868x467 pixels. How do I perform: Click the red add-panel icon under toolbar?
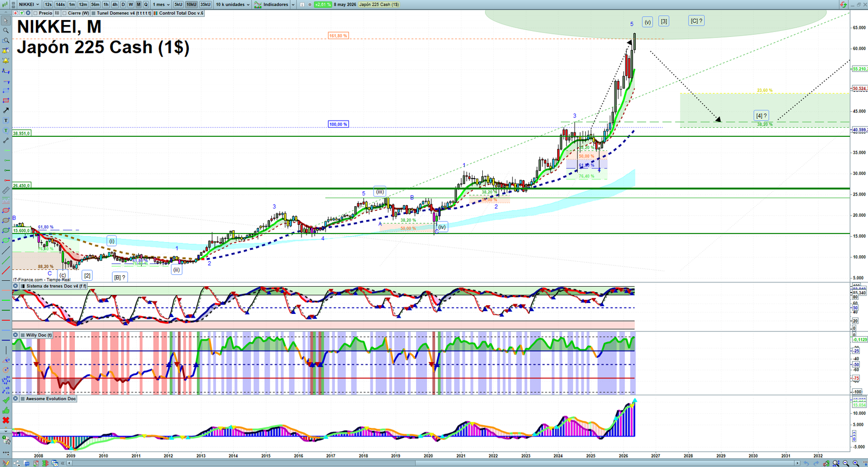pyautogui.click(x=15, y=13)
